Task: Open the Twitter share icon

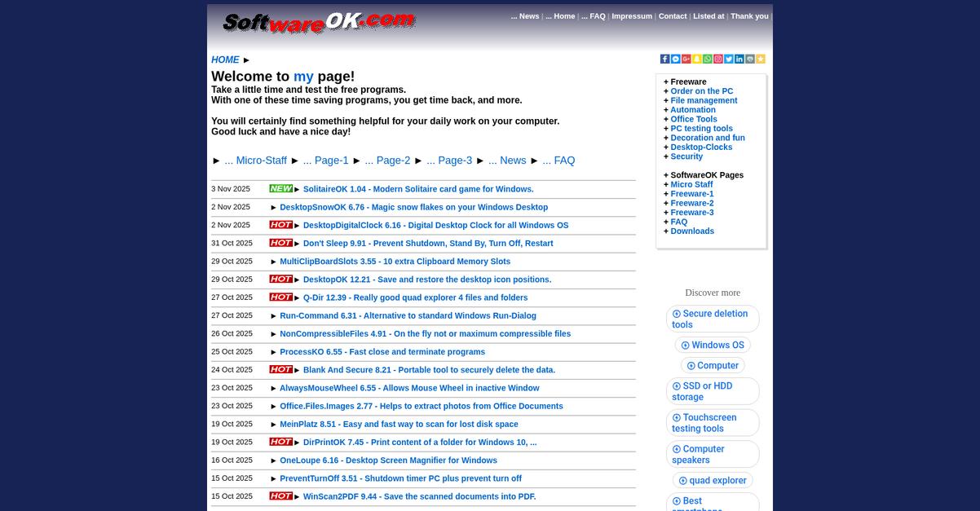Action: (729, 59)
